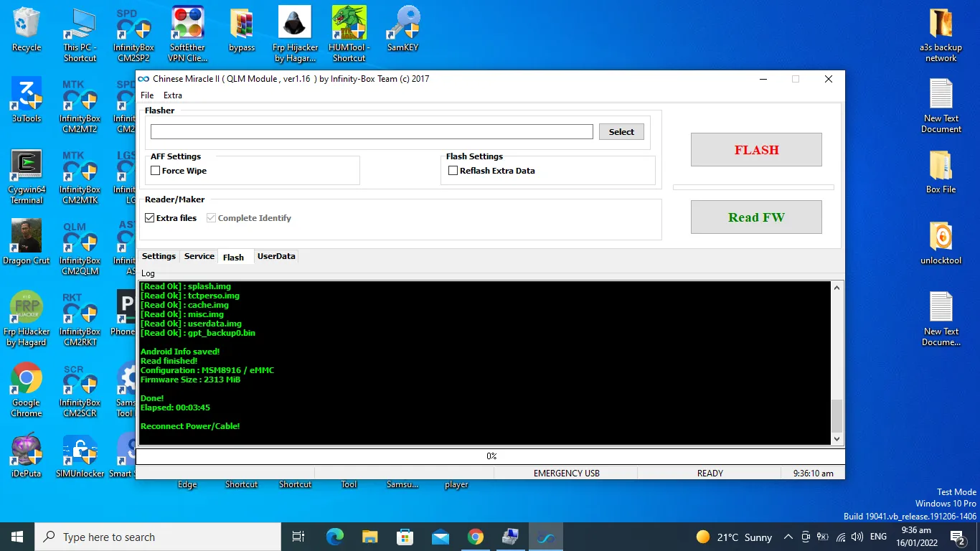Open Google Chrome desktop shortcut

pos(27,390)
